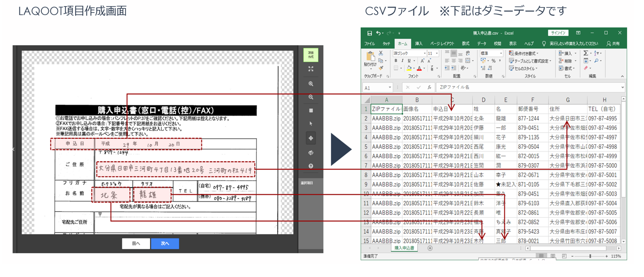Viewport: 644px width, 277px height.
Task: Select the pointer cursor tool in LAQOOT
Action: pyautogui.click(x=310, y=124)
